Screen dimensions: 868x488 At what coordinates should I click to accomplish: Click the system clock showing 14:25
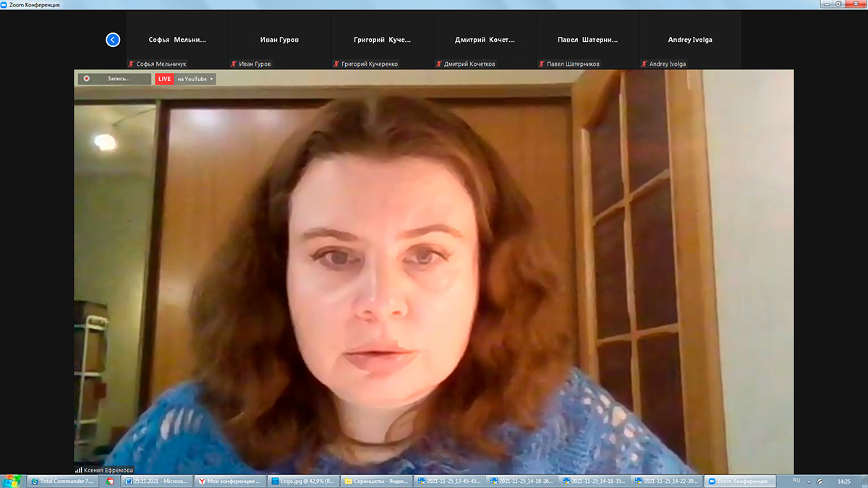click(843, 481)
